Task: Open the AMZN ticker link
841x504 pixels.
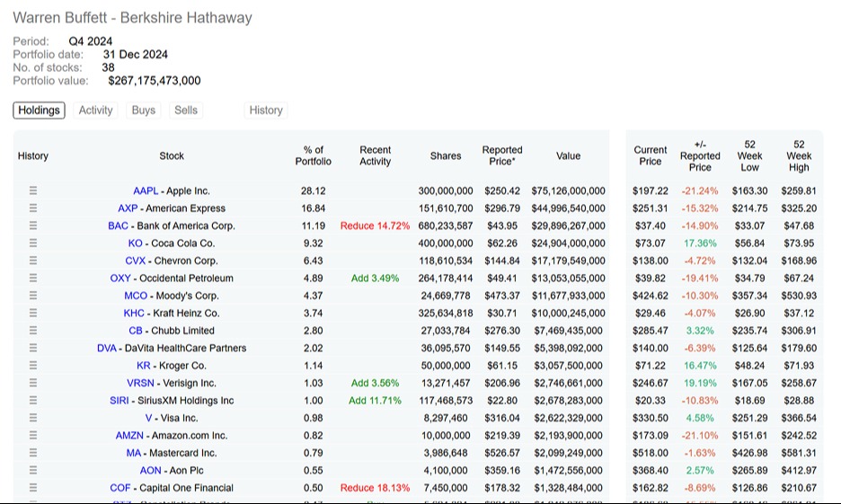Action: click(x=129, y=436)
